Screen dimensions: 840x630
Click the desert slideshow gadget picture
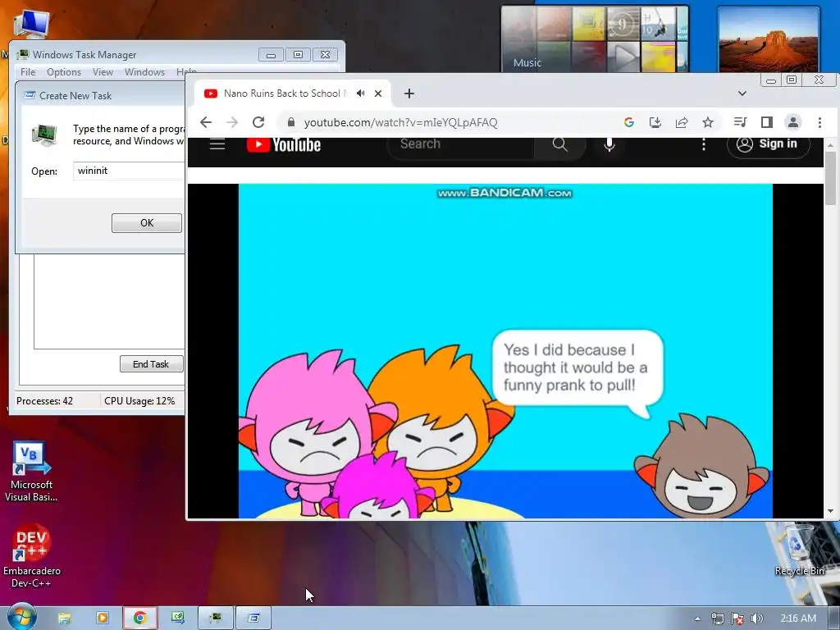769,40
